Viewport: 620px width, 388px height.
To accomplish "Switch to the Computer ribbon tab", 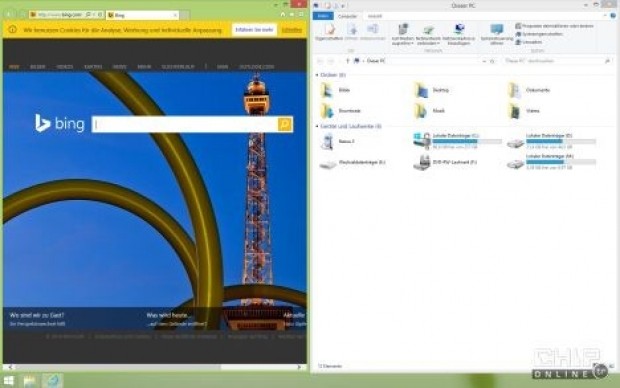I will click(x=348, y=16).
